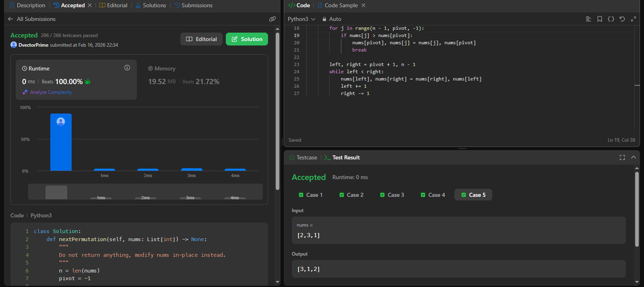Open the Solutions tab
644x287 pixels.
[150, 5]
